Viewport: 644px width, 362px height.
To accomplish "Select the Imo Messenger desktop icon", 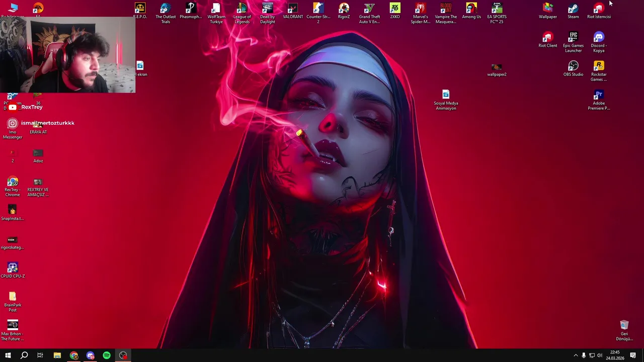I will (13, 129).
